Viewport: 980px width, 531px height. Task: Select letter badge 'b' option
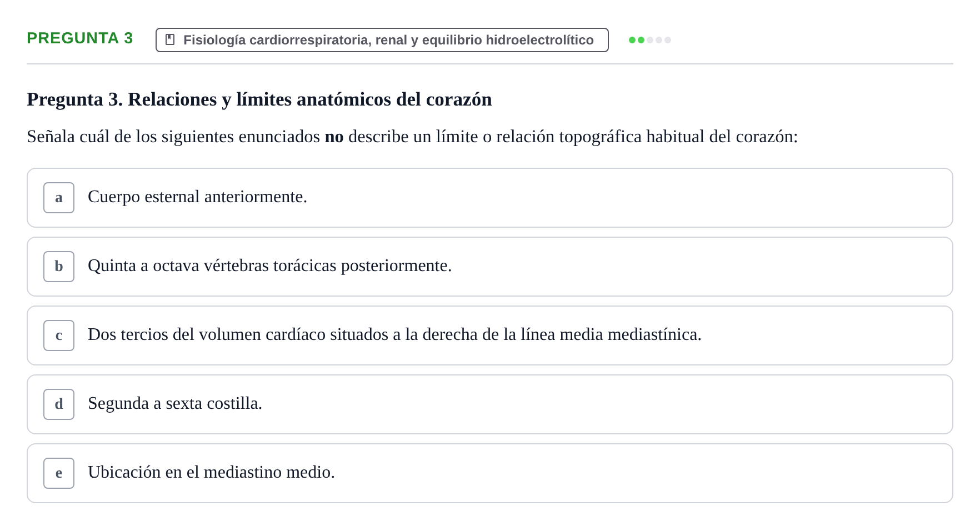[59, 267]
